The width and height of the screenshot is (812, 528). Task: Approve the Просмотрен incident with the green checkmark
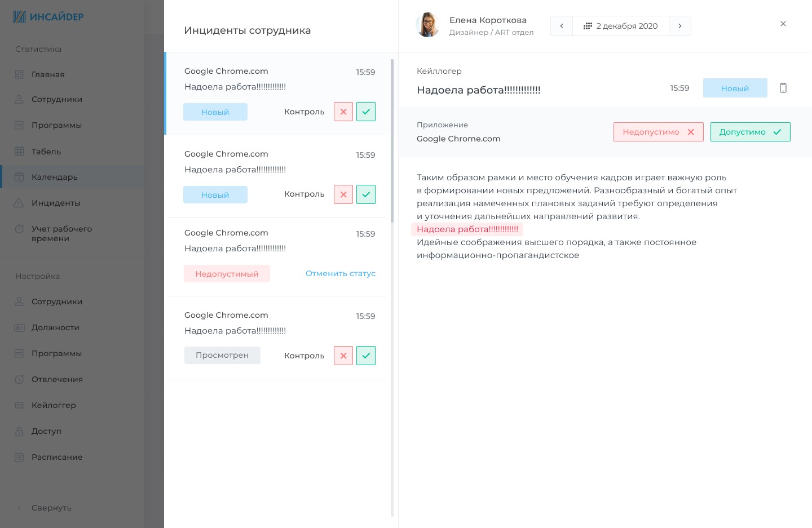coord(366,356)
